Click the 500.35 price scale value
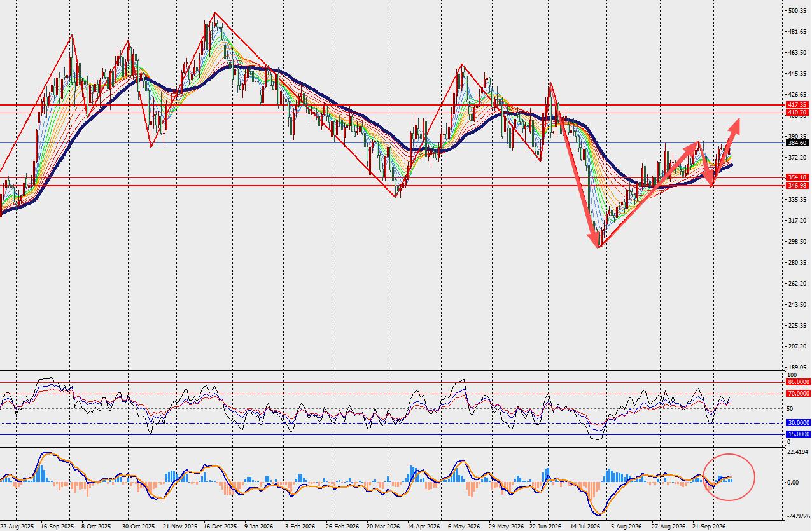This screenshot has height=531, width=812. pos(797,11)
